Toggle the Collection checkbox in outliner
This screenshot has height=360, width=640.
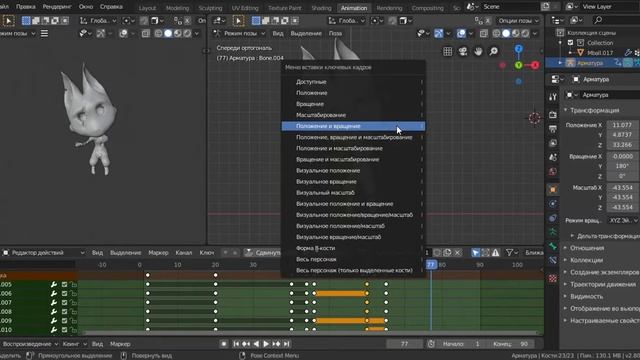[571, 42]
